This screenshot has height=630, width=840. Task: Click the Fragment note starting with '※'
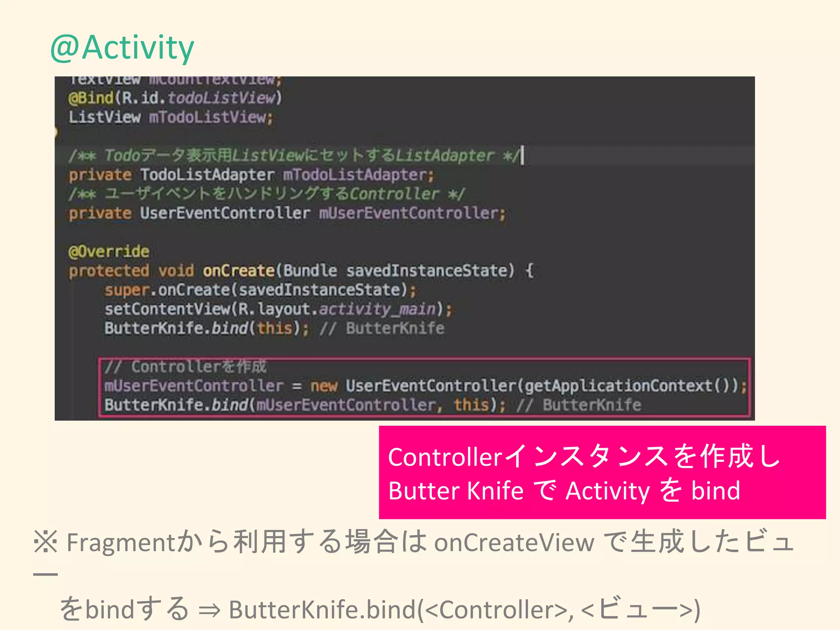[x=414, y=554]
